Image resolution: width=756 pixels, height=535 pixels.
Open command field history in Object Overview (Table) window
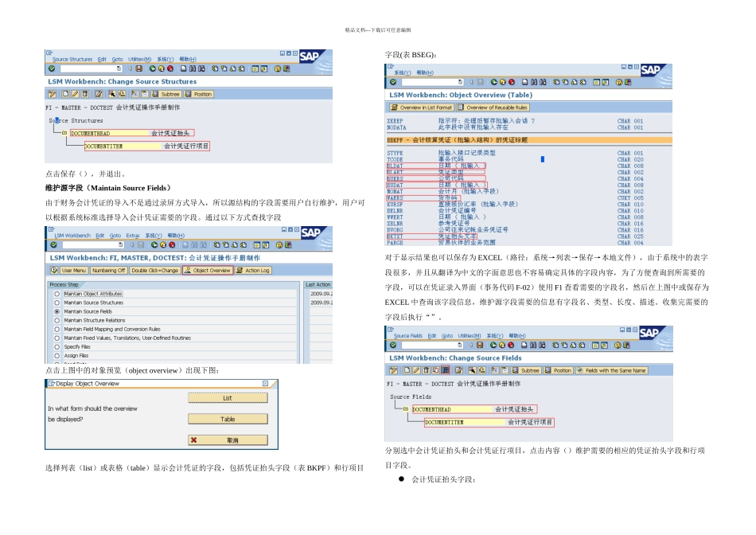[460, 82]
